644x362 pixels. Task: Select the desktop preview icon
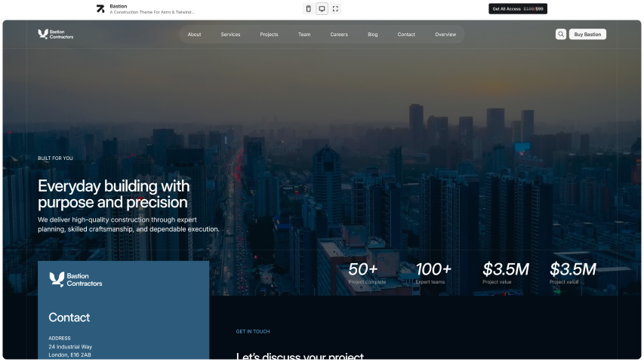point(322,9)
